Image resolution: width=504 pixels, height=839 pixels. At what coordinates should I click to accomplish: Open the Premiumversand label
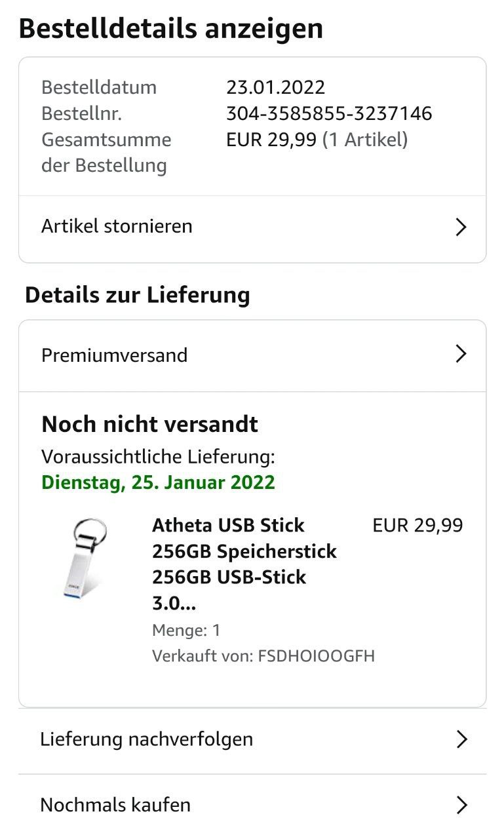(114, 355)
